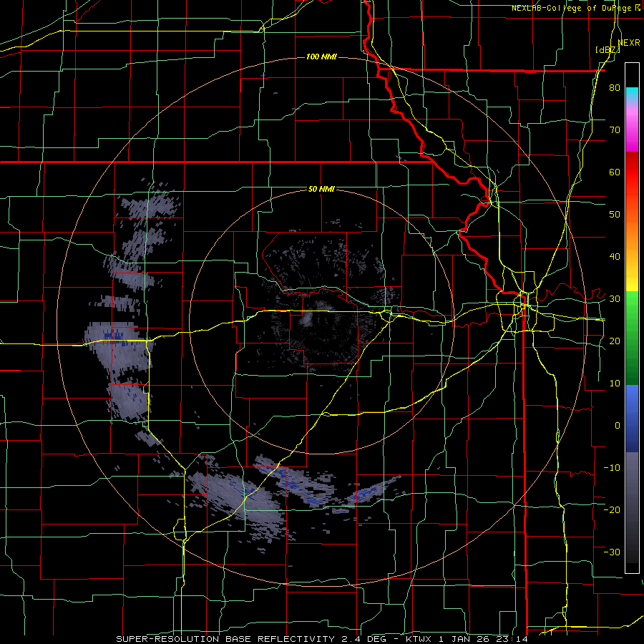
Task: Click the 40 value on the dBZ scale
Action: point(615,257)
